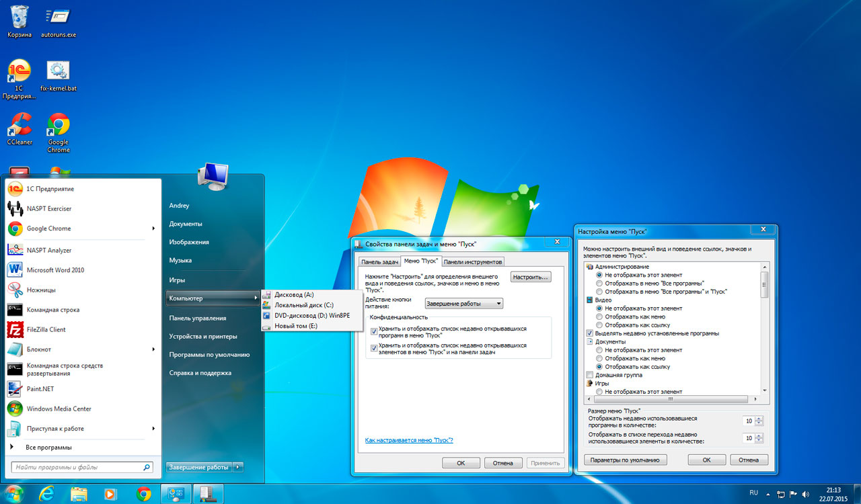Select "Локальный диск (C:)" in Computer submenu

pyautogui.click(x=303, y=305)
